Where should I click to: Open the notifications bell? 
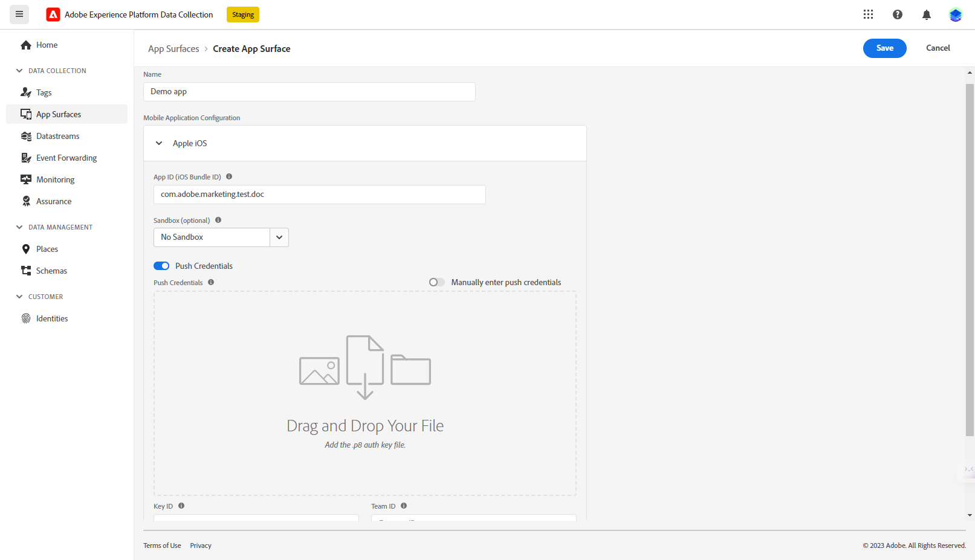click(927, 14)
